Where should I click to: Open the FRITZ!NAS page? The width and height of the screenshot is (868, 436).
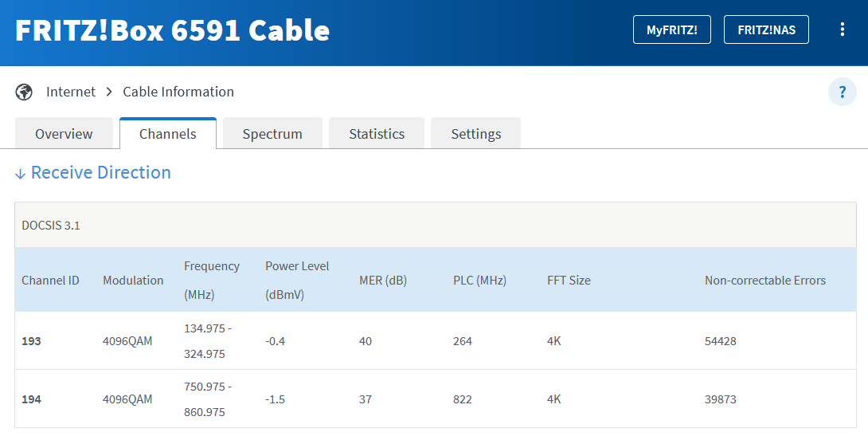766,29
